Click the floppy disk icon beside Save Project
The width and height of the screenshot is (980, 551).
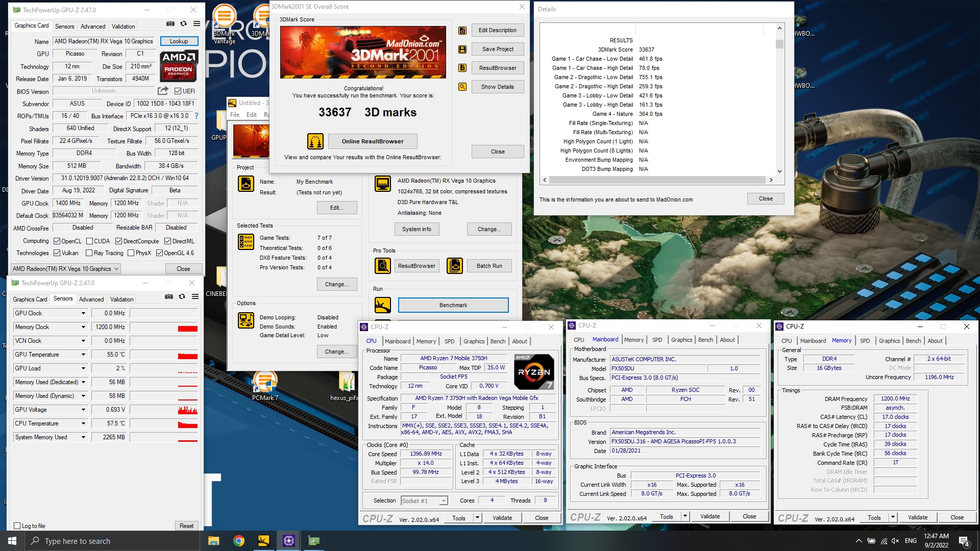coord(462,49)
